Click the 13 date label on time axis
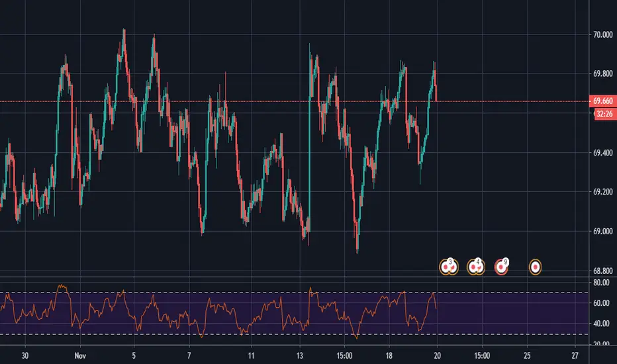The width and height of the screenshot is (617, 364). pos(300,356)
